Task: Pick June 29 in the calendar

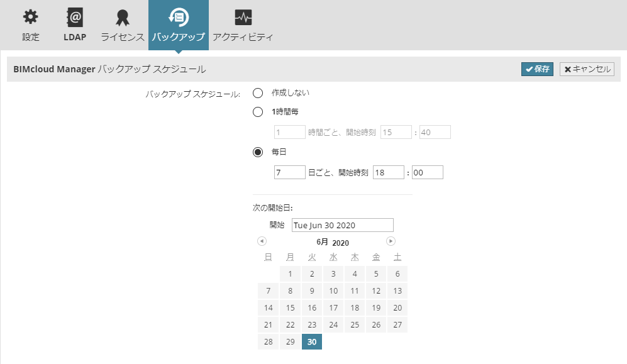Action: click(x=291, y=341)
